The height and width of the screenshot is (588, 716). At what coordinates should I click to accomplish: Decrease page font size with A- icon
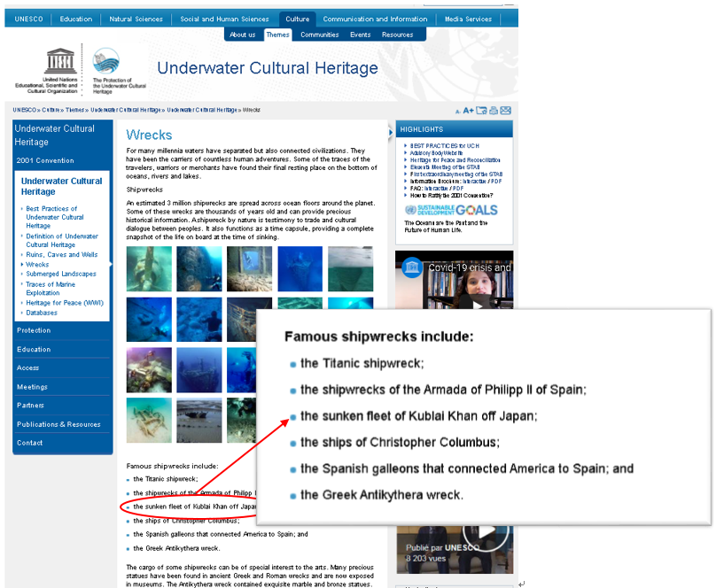click(457, 112)
